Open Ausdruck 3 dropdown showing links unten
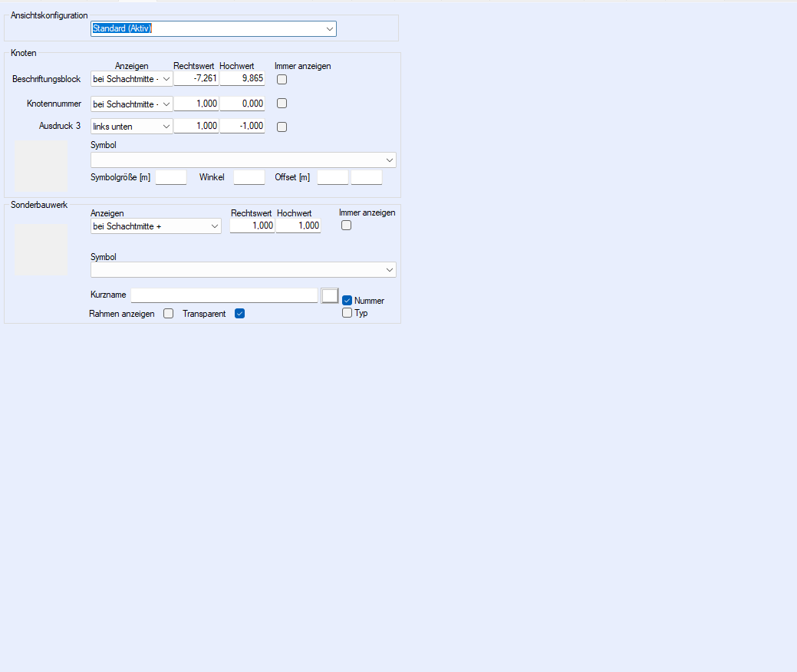 [131, 127]
